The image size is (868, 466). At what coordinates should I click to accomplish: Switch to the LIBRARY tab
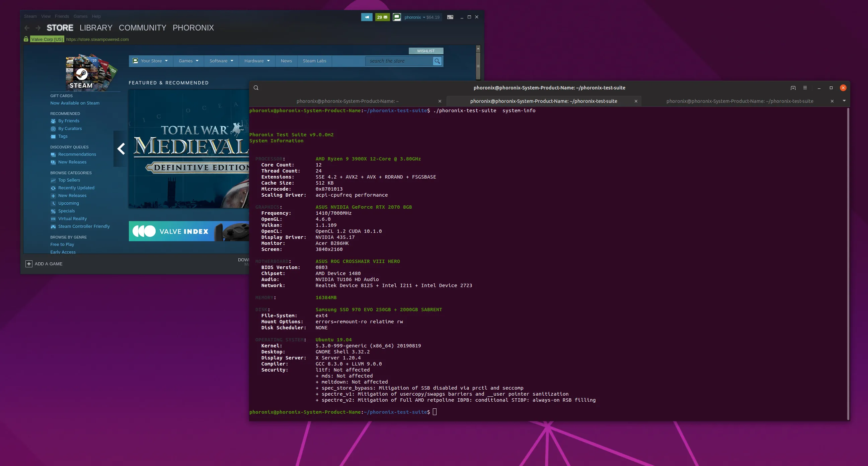(x=96, y=28)
